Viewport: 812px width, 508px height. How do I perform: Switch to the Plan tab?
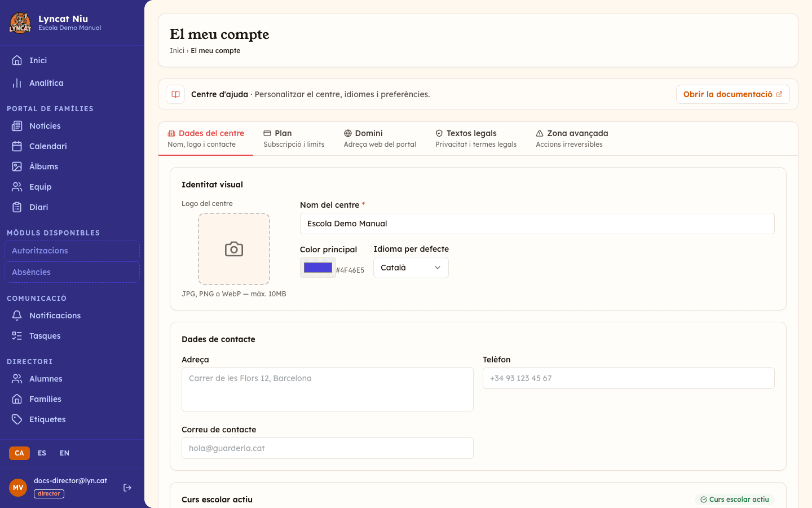pyautogui.click(x=294, y=138)
